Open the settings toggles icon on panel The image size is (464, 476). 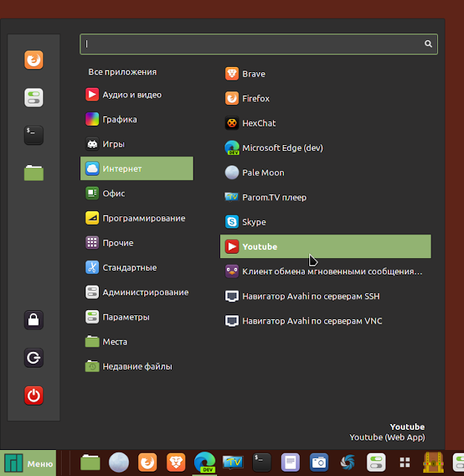(376, 463)
